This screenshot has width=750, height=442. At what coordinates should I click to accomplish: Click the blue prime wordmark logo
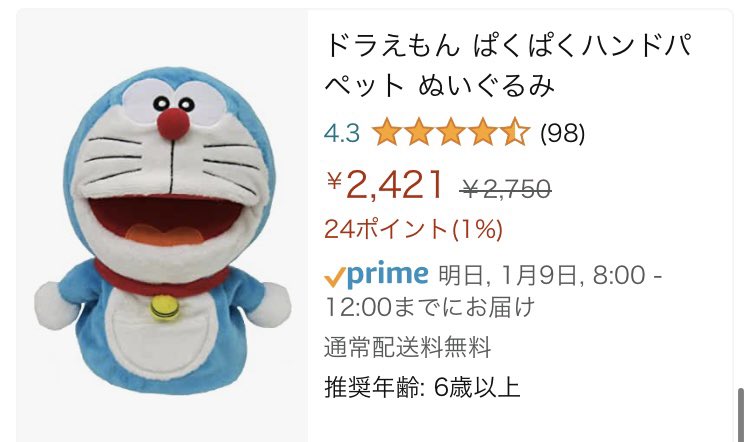click(387, 275)
